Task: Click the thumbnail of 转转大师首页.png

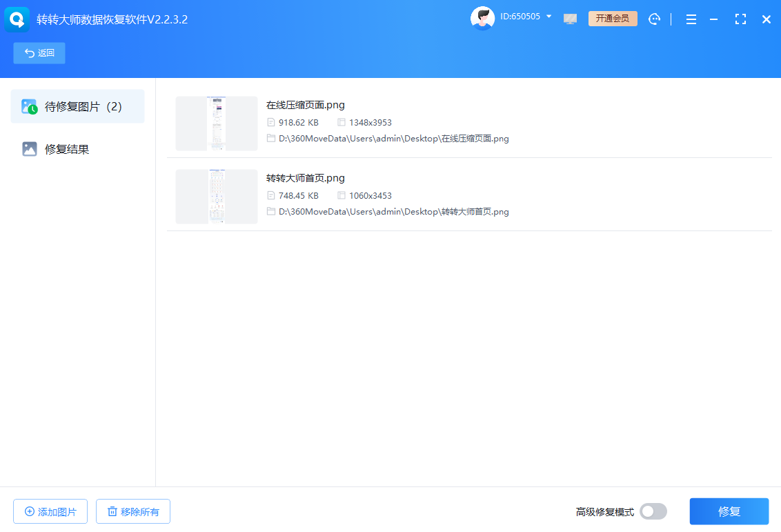Action: click(216, 197)
